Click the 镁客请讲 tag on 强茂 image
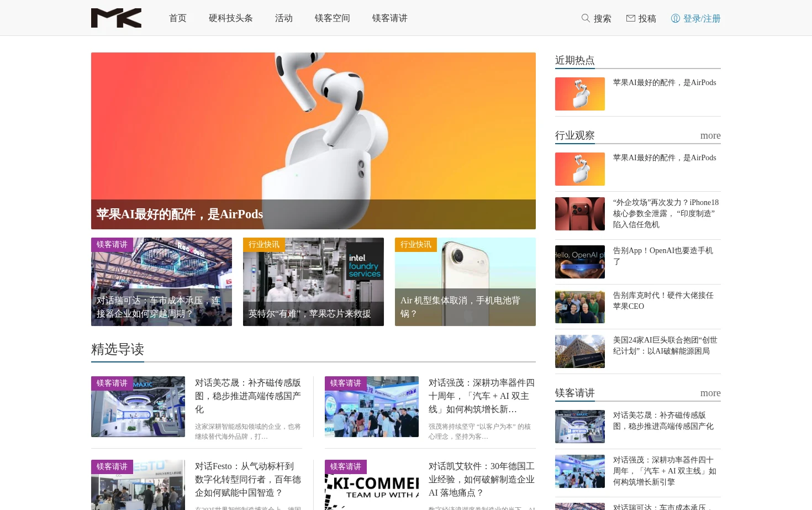 pos(346,383)
